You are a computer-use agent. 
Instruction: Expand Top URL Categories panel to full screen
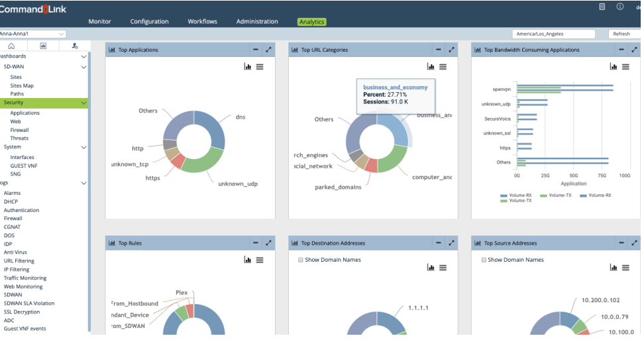click(x=451, y=50)
